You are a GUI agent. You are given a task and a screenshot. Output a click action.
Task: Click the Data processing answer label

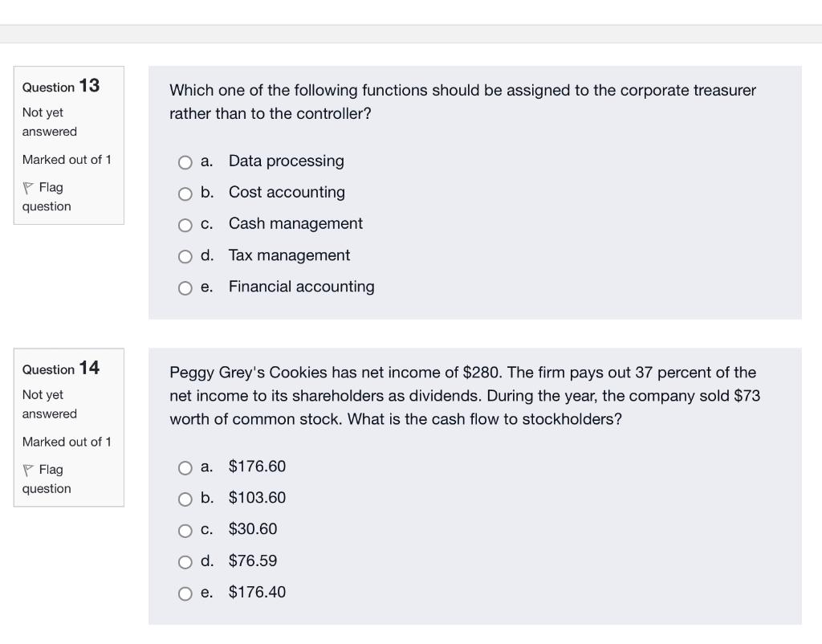point(286,161)
